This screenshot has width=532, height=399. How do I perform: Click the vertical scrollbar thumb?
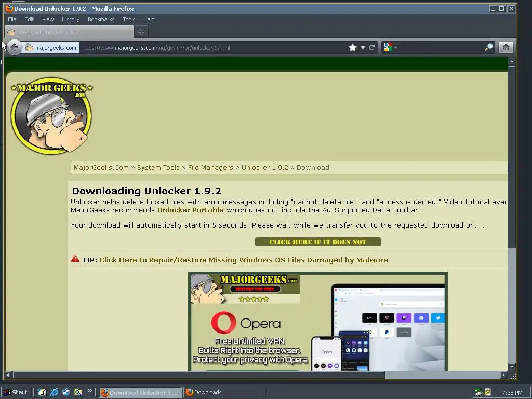pyautogui.click(x=512, y=156)
